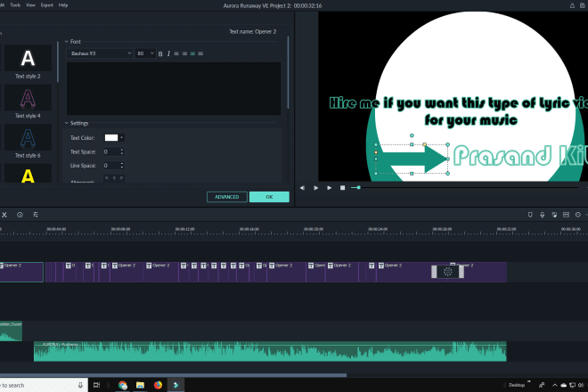Confirm text edits with the OK button
The width and height of the screenshot is (588, 392).
[269, 197]
